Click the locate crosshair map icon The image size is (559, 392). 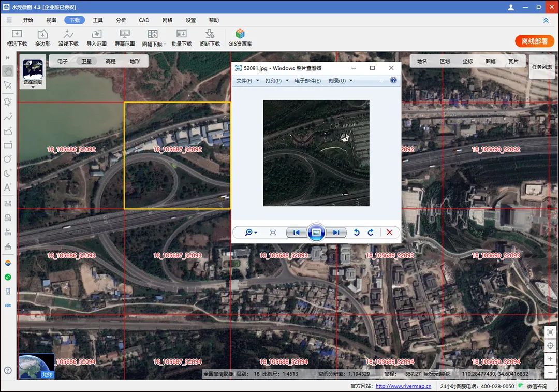click(550, 345)
